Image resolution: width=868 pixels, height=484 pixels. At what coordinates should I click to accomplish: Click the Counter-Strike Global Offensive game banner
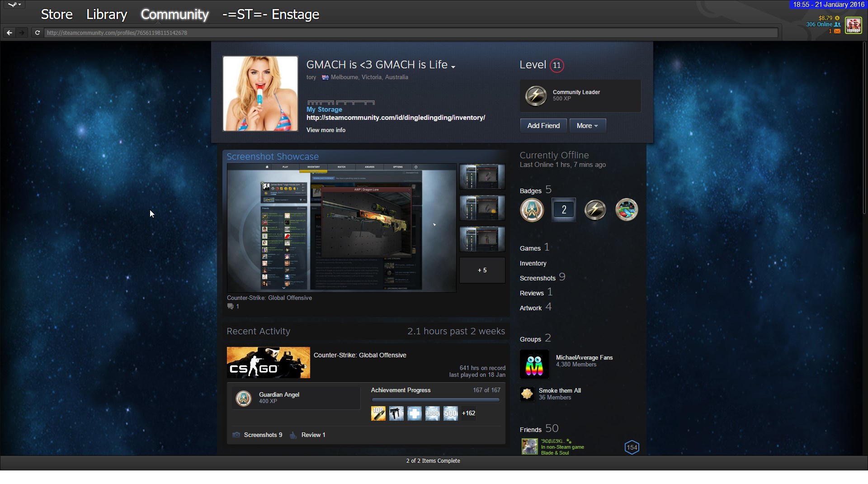tap(269, 362)
